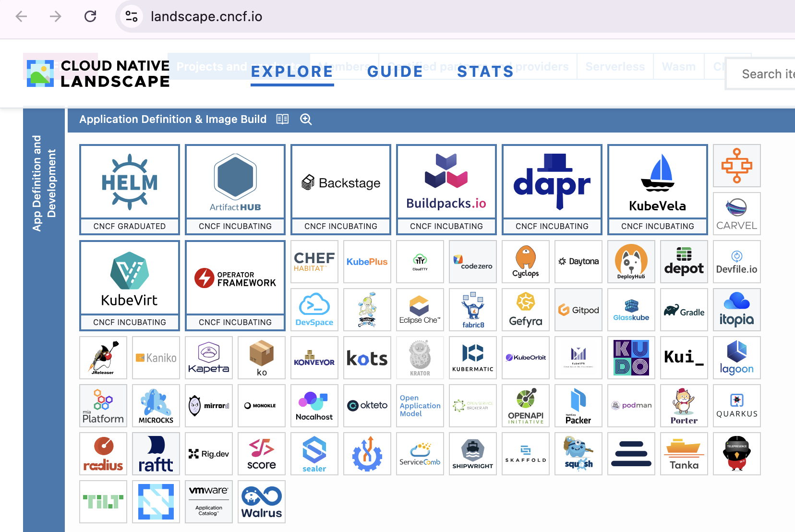Click the Kapeta logo tile
Image resolution: width=795 pixels, height=532 pixels.
click(209, 358)
